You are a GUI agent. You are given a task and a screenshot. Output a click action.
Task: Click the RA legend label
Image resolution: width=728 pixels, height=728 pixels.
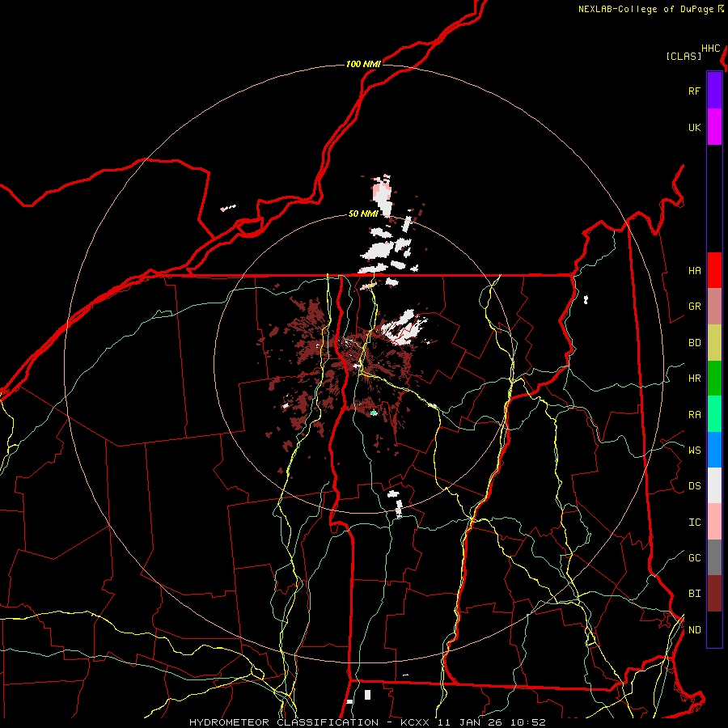pyautogui.click(x=694, y=414)
